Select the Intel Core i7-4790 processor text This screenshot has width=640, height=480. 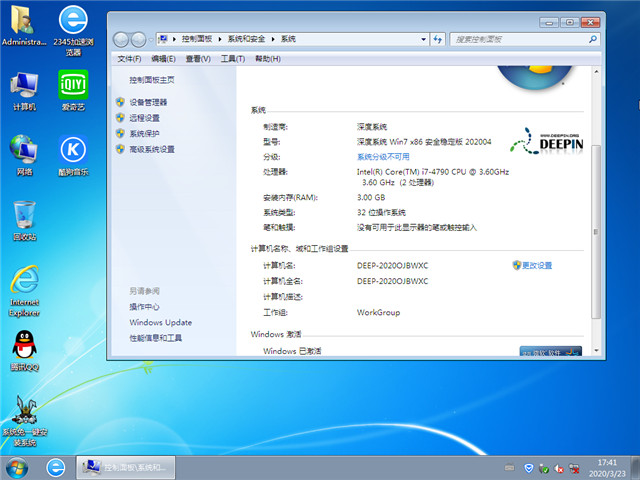tap(433, 177)
